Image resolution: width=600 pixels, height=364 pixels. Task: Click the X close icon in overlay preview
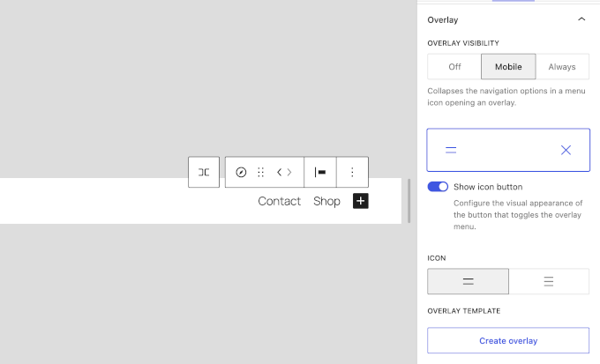tap(566, 151)
